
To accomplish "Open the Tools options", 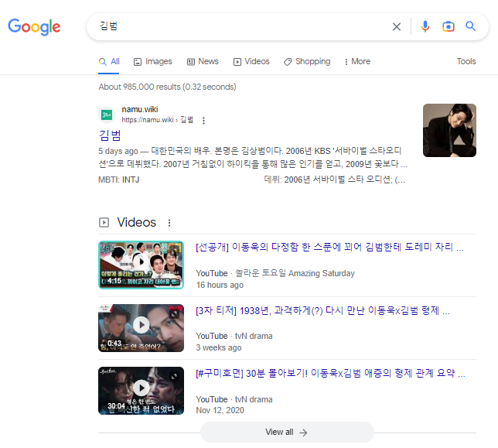I will [x=466, y=61].
